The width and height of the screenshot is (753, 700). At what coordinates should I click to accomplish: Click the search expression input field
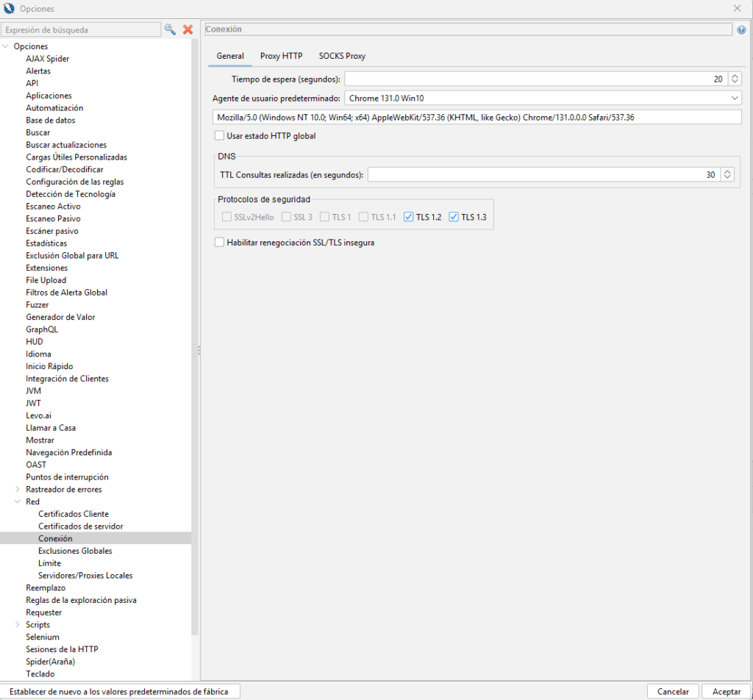81,30
